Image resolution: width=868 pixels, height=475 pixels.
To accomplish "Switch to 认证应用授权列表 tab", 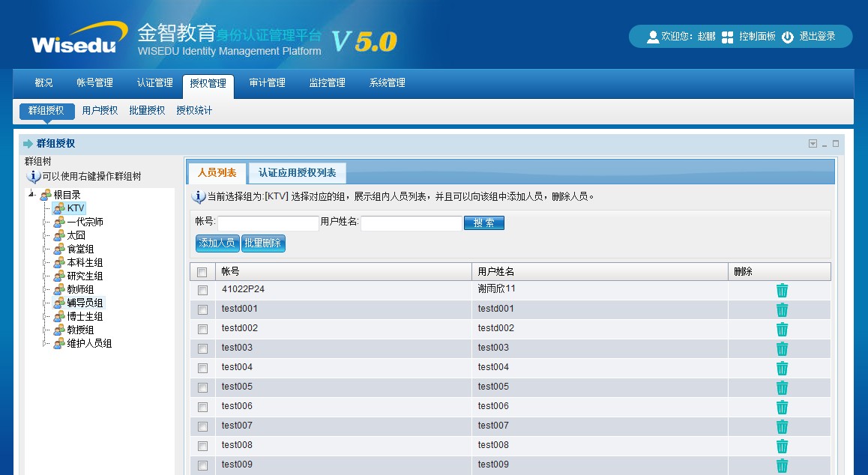I will point(297,173).
